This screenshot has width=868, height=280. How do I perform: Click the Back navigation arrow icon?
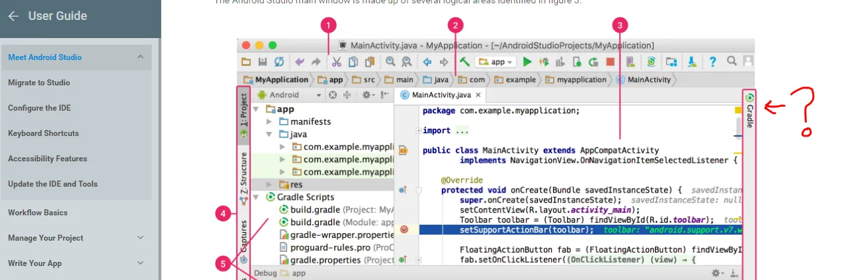point(427,62)
